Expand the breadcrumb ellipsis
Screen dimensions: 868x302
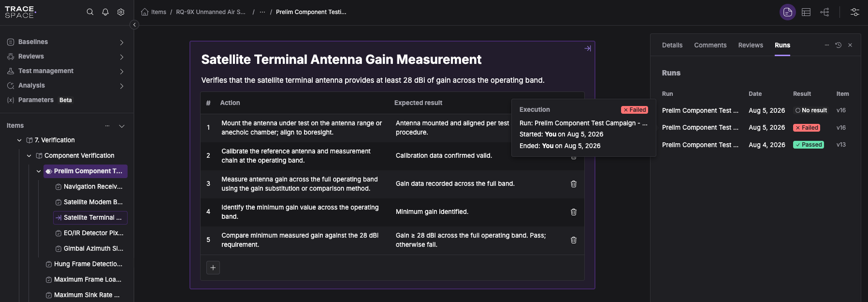[x=262, y=12]
